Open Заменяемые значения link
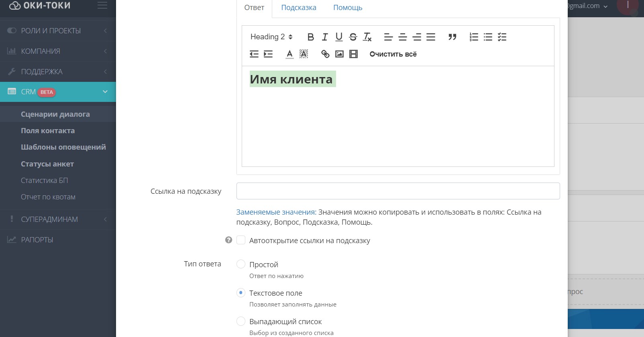 coord(276,212)
